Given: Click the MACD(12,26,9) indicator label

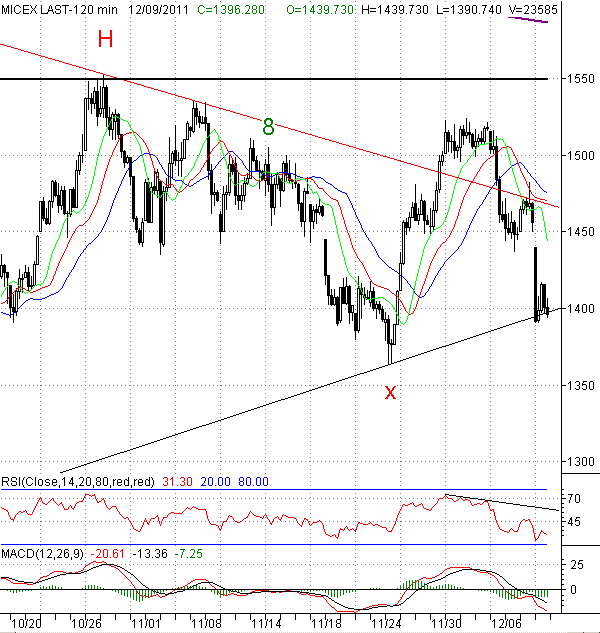Looking at the screenshot, I should tap(42, 553).
